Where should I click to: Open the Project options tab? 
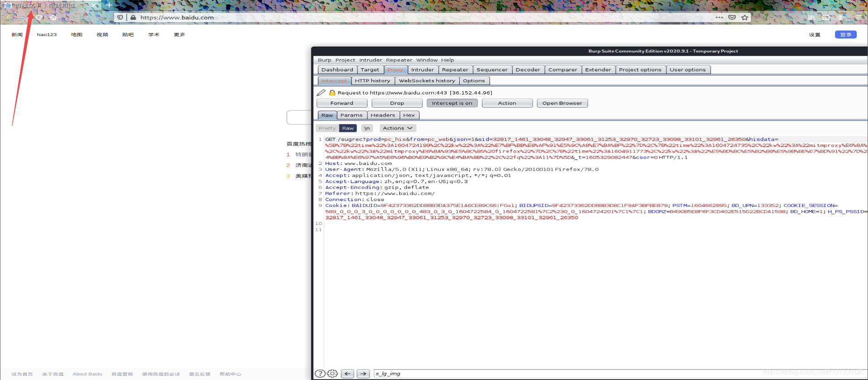click(x=640, y=70)
